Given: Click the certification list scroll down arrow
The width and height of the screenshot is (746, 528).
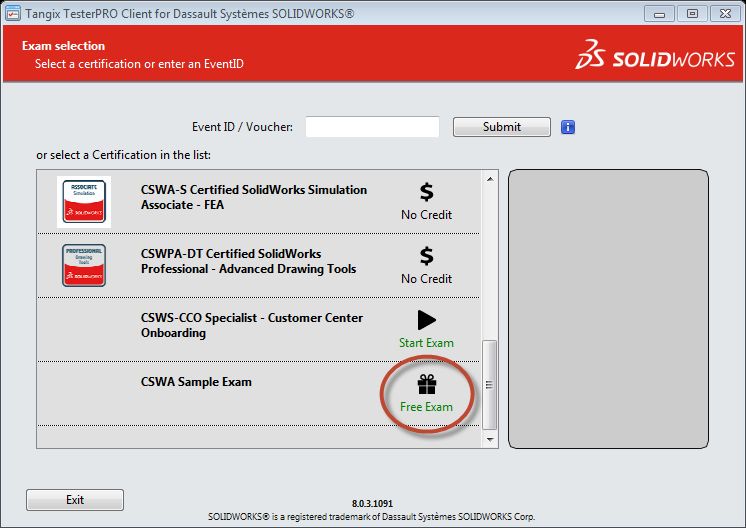Looking at the screenshot, I should tap(490, 440).
